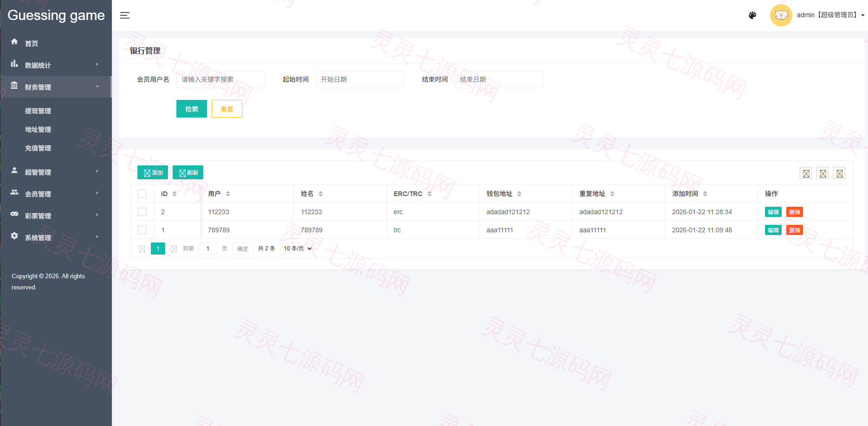Go to next page arrow in pagination
The height and width of the screenshot is (426, 868).
pos(174,249)
